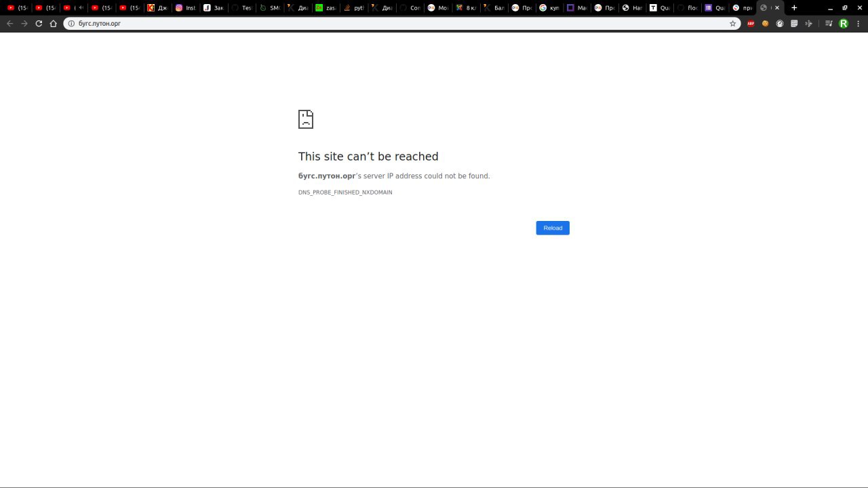Minimize the browser window

830,7
